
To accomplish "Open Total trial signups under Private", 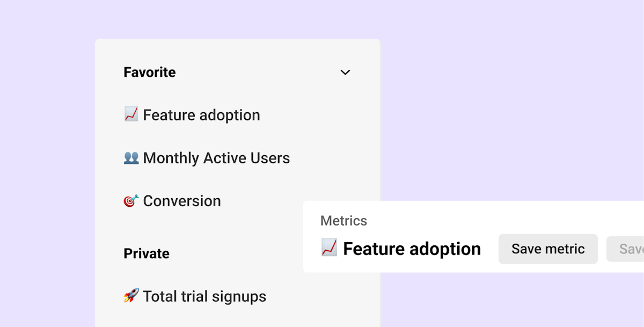I will [x=204, y=296].
